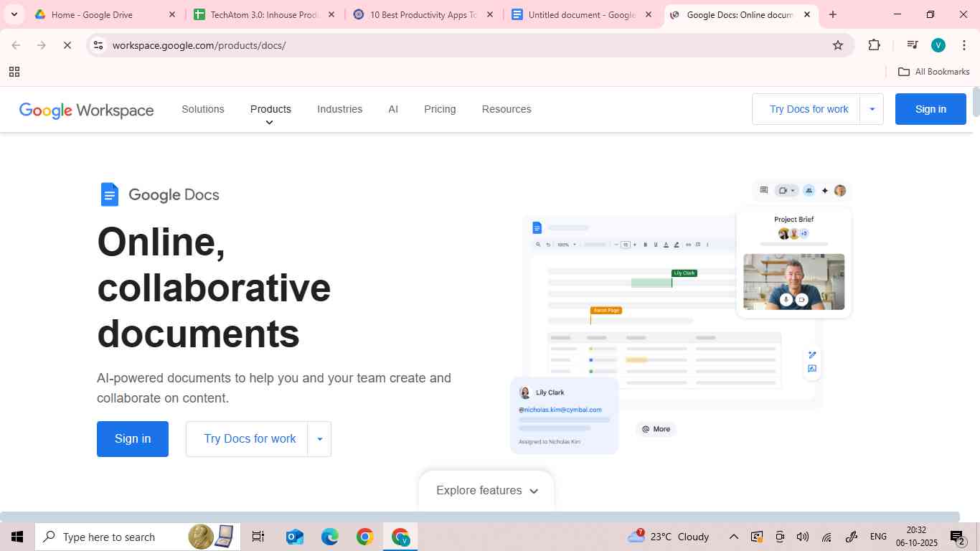Click the tab groups grid icon below tabs
Image resolution: width=980 pixels, height=551 pixels.
14,72
